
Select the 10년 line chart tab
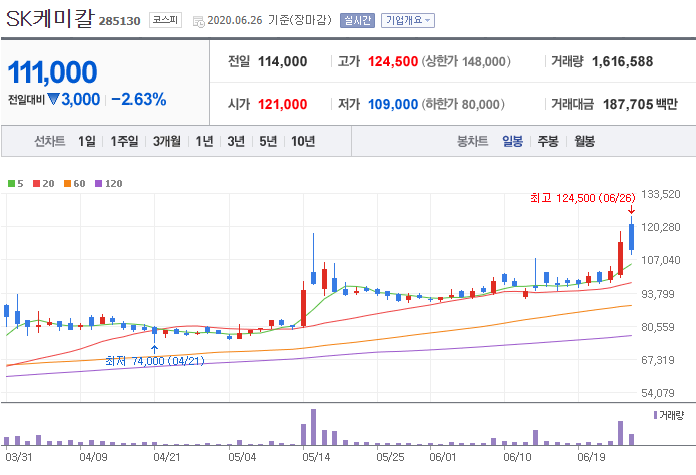(303, 141)
